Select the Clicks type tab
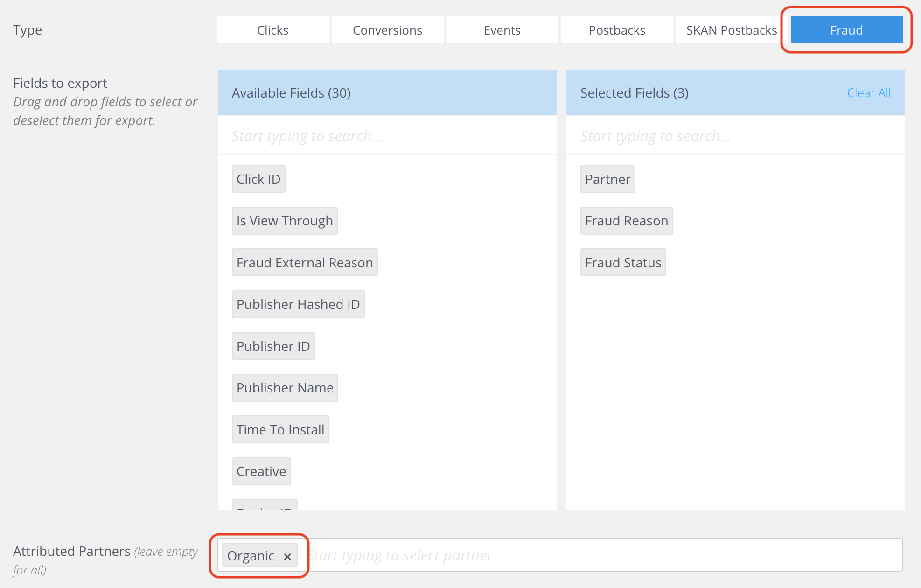The width and height of the screenshot is (921, 588). (272, 30)
